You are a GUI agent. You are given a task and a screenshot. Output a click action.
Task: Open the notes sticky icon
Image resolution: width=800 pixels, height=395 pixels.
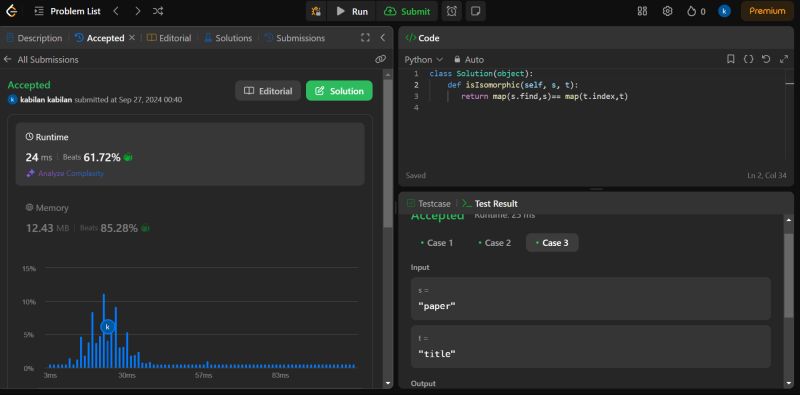click(x=476, y=11)
